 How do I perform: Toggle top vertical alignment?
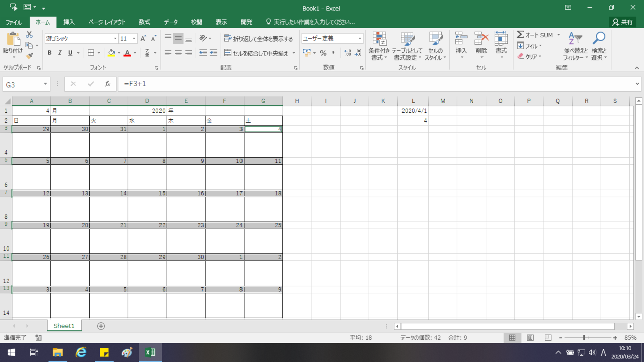pos(168,38)
